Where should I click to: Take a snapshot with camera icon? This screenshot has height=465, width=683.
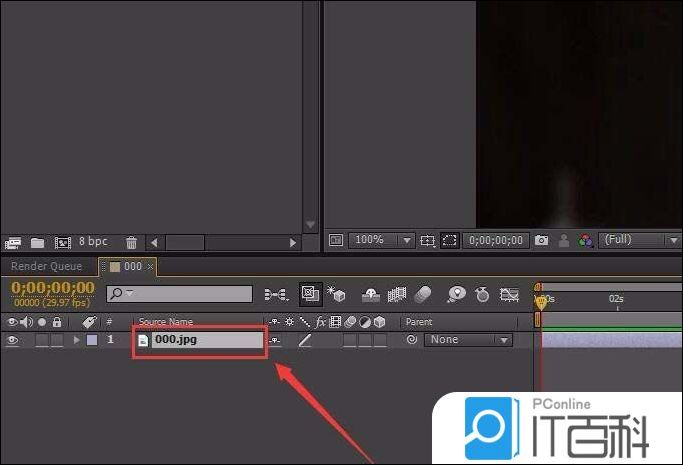[x=541, y=240]
